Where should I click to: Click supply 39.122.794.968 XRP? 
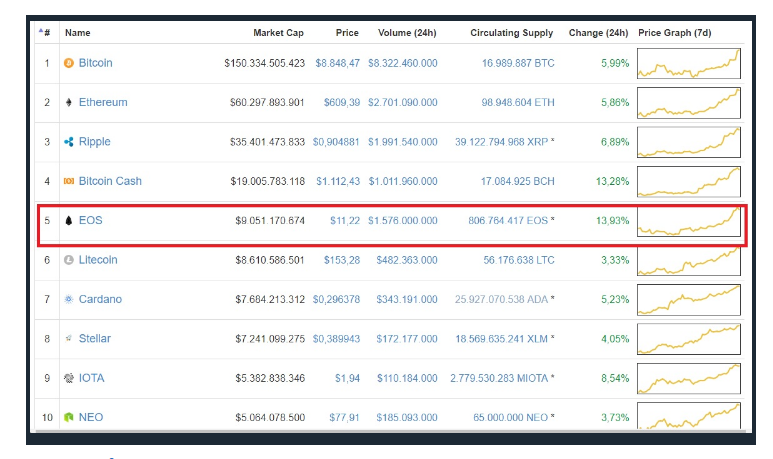pos(501,142)
